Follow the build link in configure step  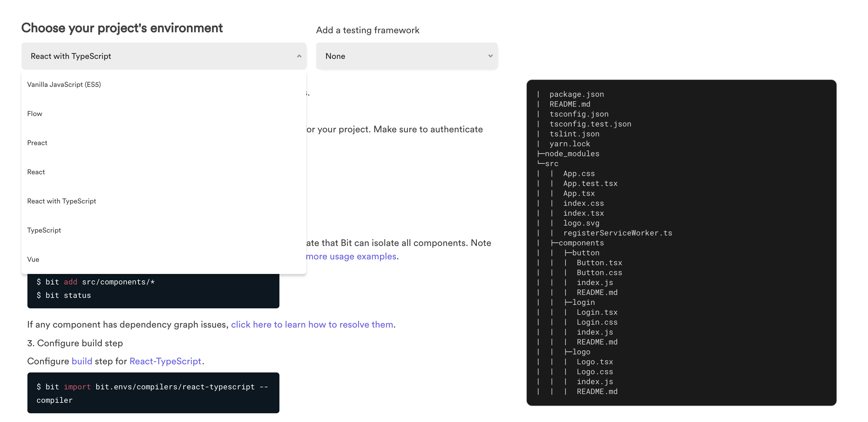(82, 361)
